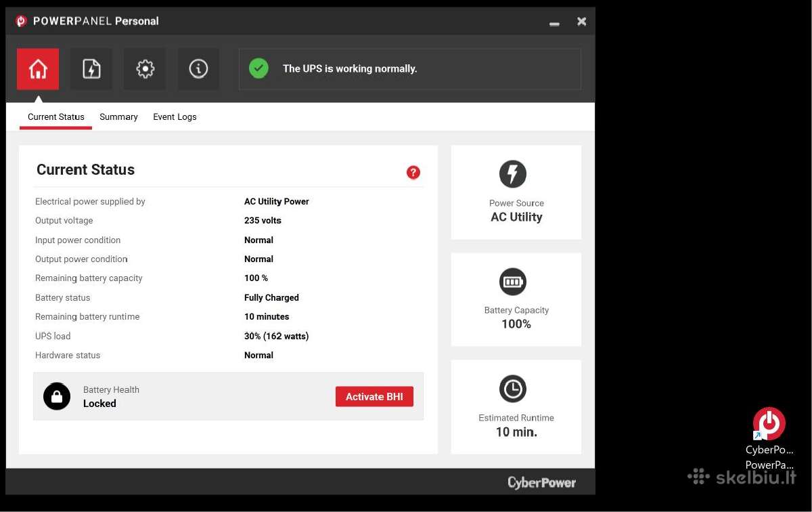Click the 'Output power condition' label

[x=81, y=259]
